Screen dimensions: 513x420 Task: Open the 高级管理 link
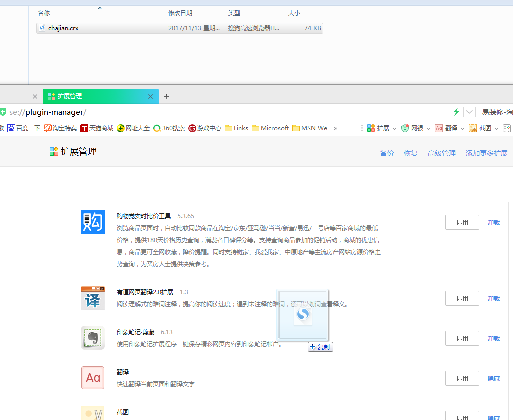tap(442, 153)
